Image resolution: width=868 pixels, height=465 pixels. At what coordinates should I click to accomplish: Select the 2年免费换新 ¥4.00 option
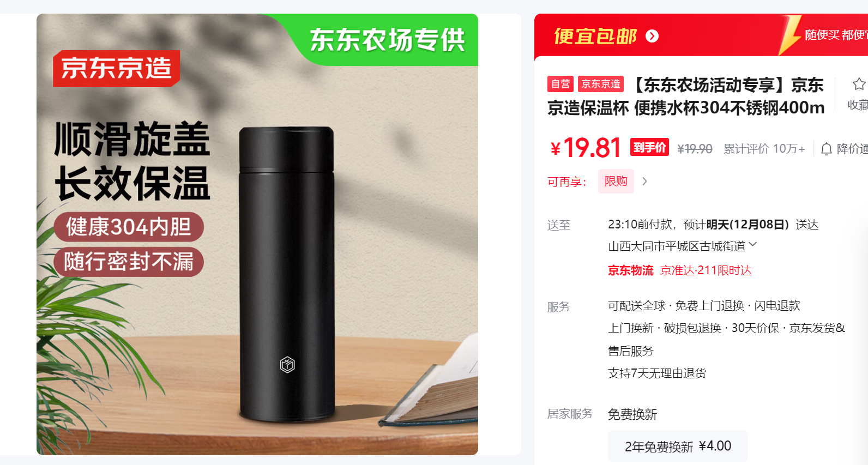click(678, 446)
